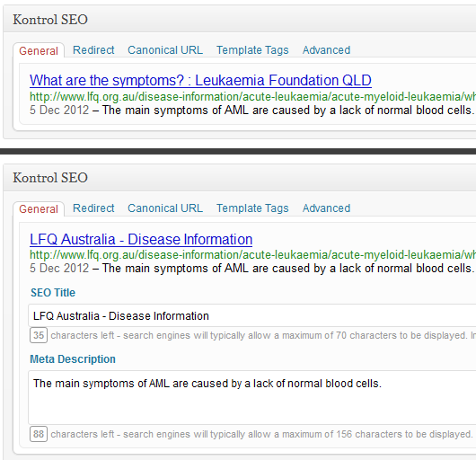
Task: Open Template Tags tab in bottom panel
Action: (x=252, y=208)
